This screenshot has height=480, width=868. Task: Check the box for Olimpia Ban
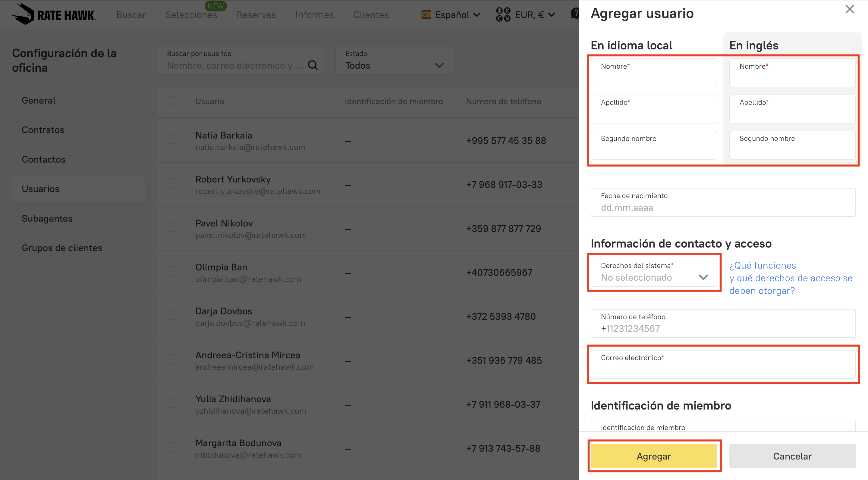click(174, 271)
